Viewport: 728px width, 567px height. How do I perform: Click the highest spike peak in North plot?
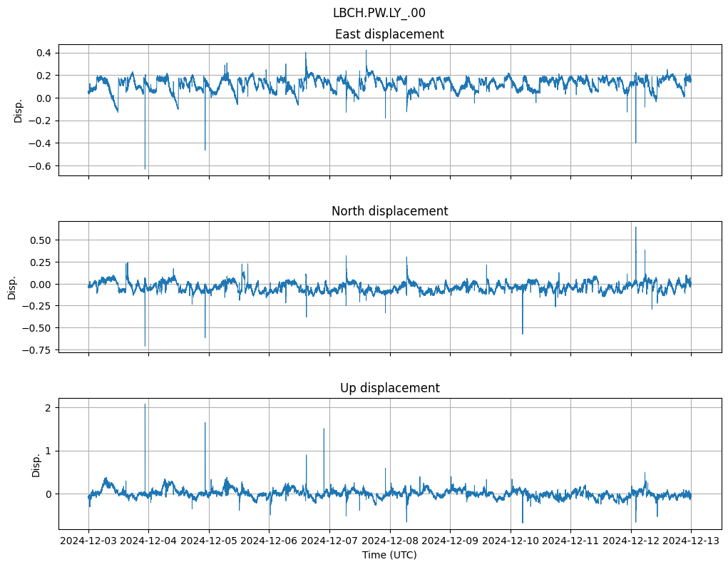[x=635, y=228]
